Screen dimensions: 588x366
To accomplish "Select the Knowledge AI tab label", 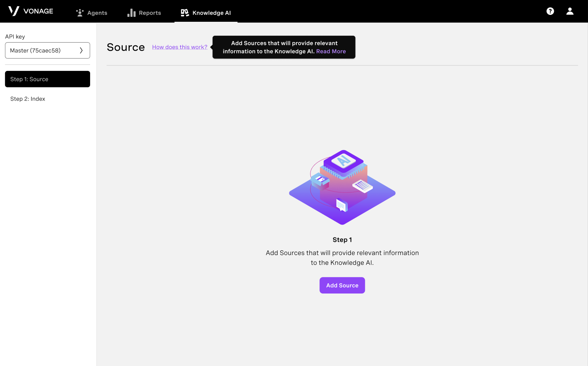I will coord(211,13).
